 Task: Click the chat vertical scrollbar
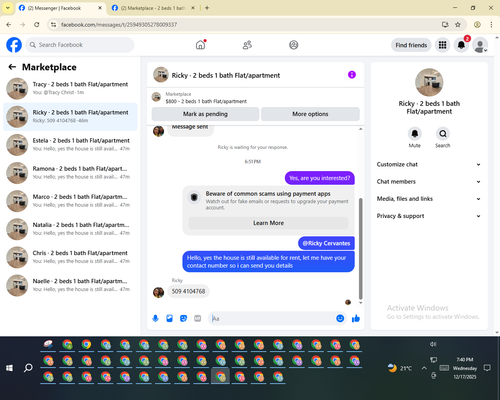point(360,248)
